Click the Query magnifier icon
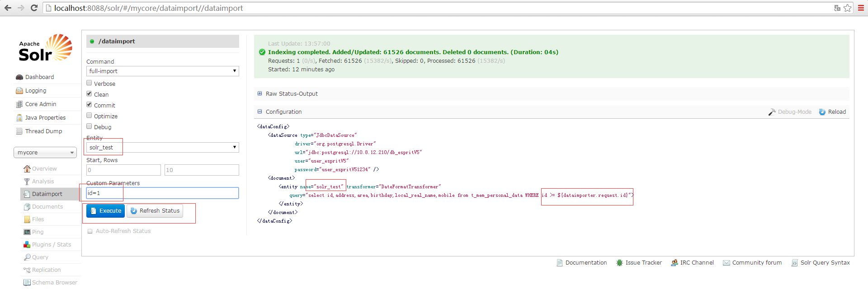This screenshot has height=298, width=868. pyautogui.click(x=27, y=257)
